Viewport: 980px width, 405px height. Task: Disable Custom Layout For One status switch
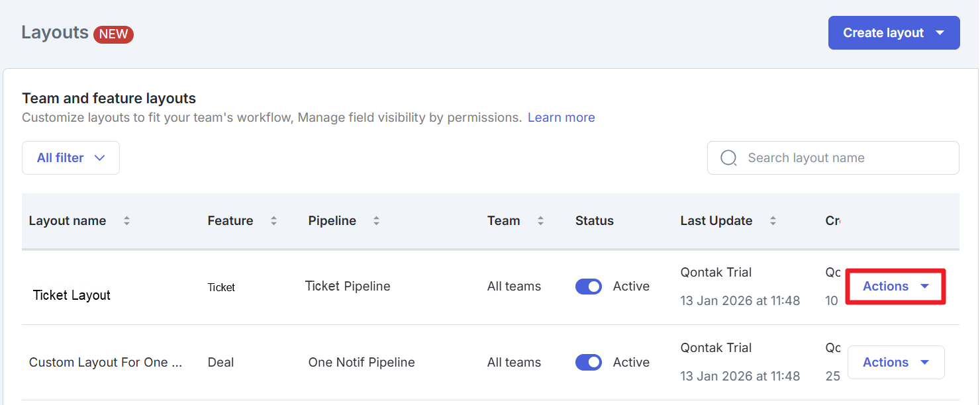589,363
